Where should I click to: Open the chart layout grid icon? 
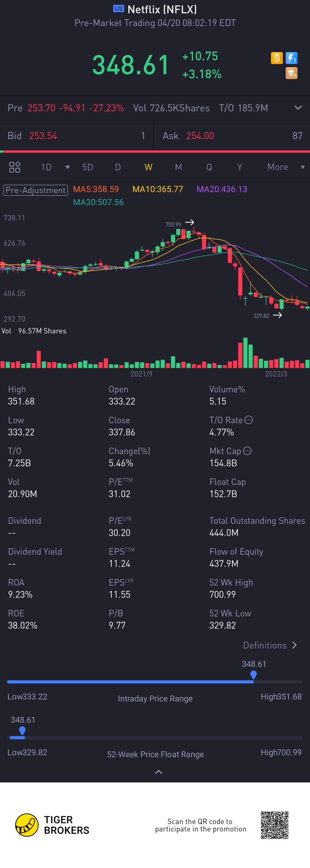[14, 167]
